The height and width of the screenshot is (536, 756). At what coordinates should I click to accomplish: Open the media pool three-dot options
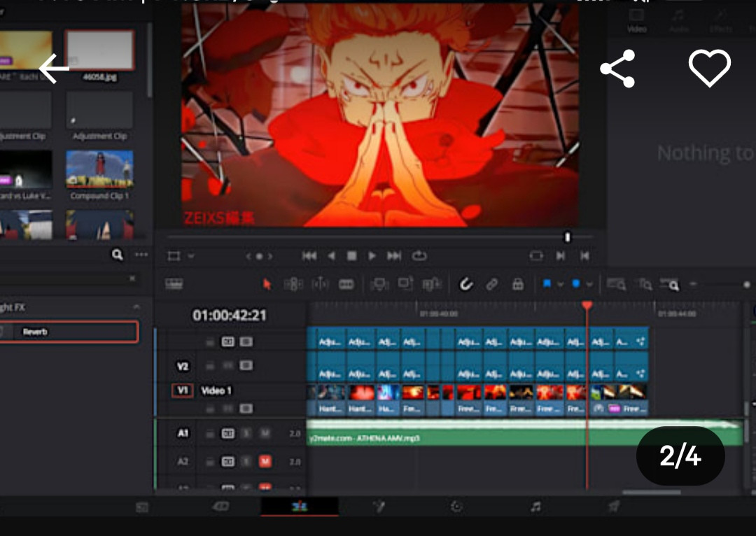(x=141, y=255)
